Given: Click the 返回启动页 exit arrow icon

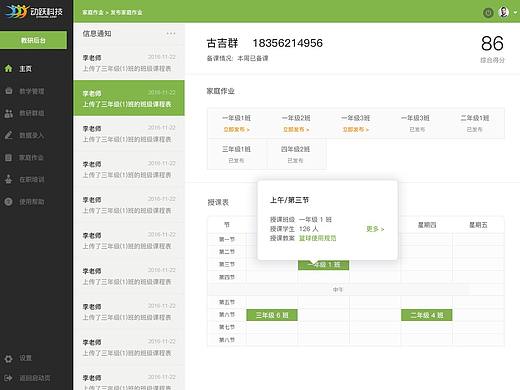Looking at the screenshot, I should (8, 378).
